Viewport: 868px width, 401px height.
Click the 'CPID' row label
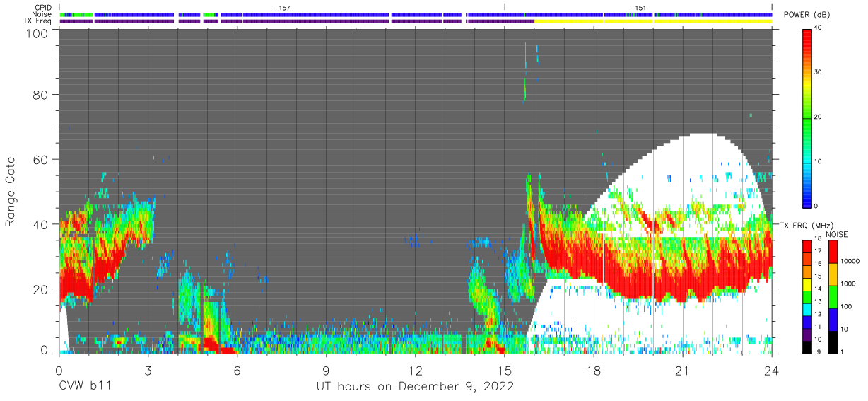[x=45, y=8]
